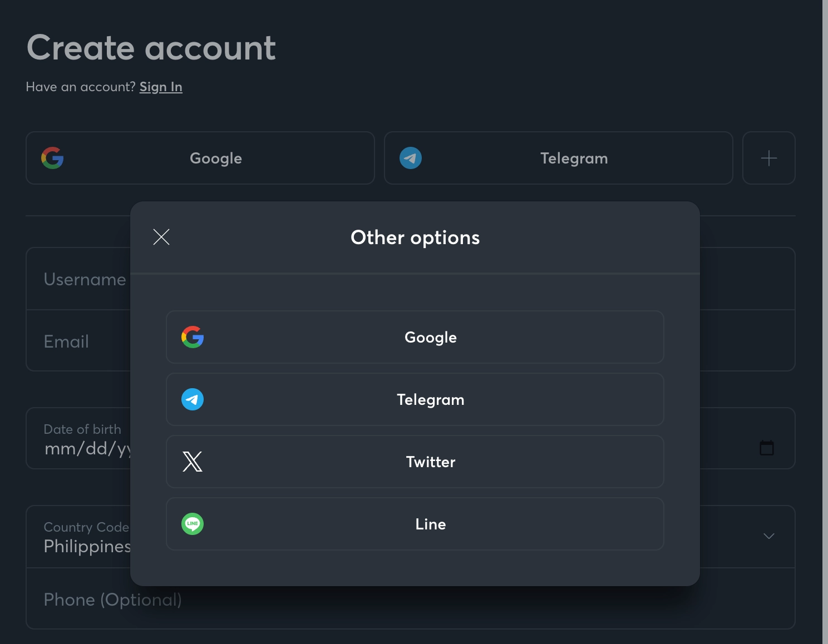Open the date of birth calendar picker icon
This screenshot has width=828, height=644.
(x=767, y=448)
